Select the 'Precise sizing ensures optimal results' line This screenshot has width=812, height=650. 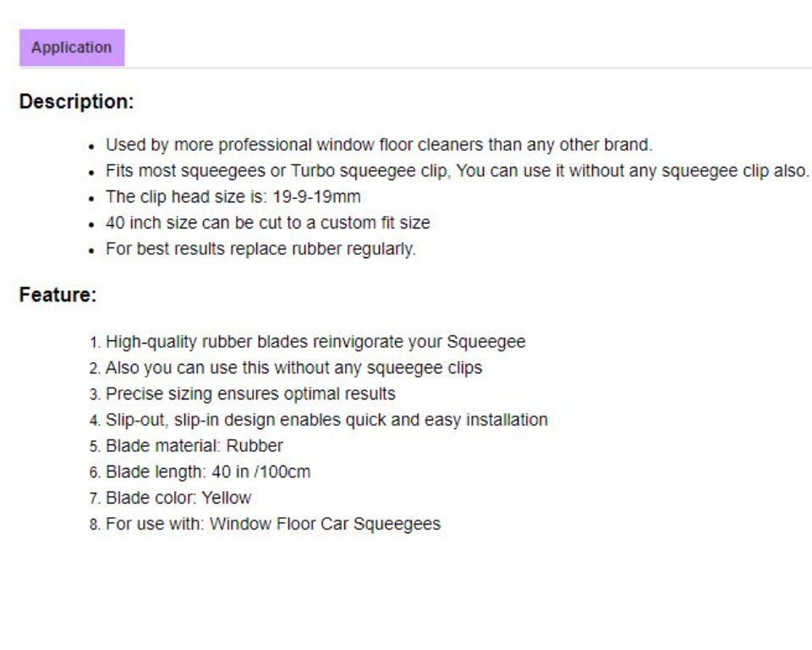point(250,394)
